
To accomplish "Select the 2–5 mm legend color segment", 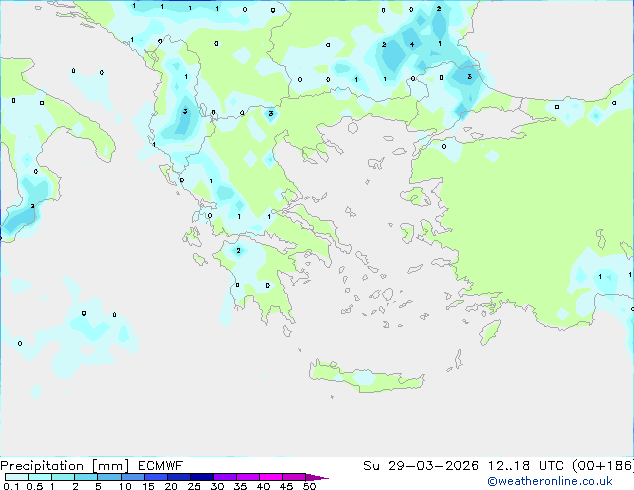I will [x=86, y=477].
